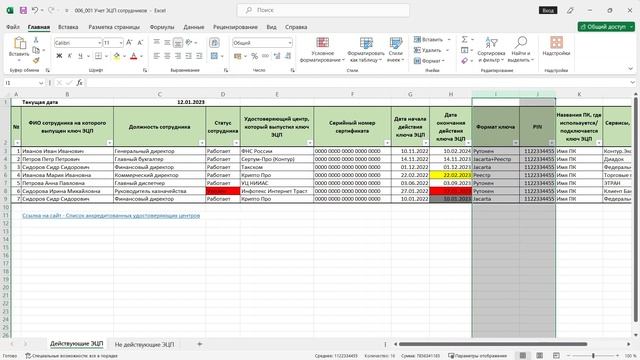Toggle italic formatting К
The image size is (640, 360).
tap(70, 56)
